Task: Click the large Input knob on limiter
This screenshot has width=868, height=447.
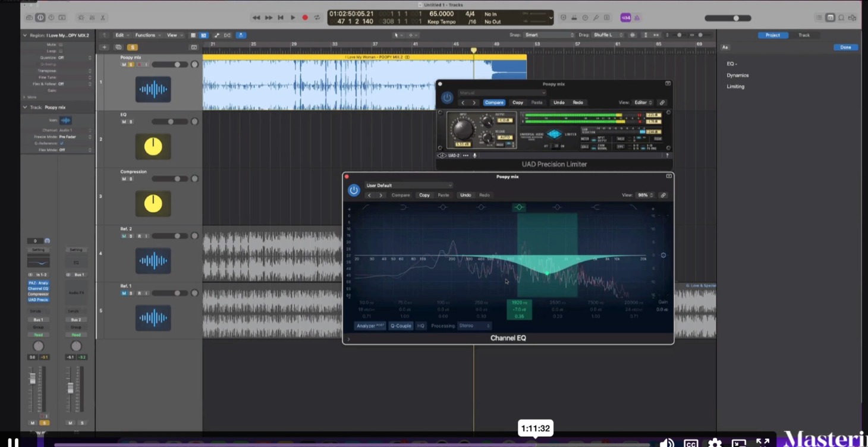Action: pyautogui.click(x=463, y=130)
